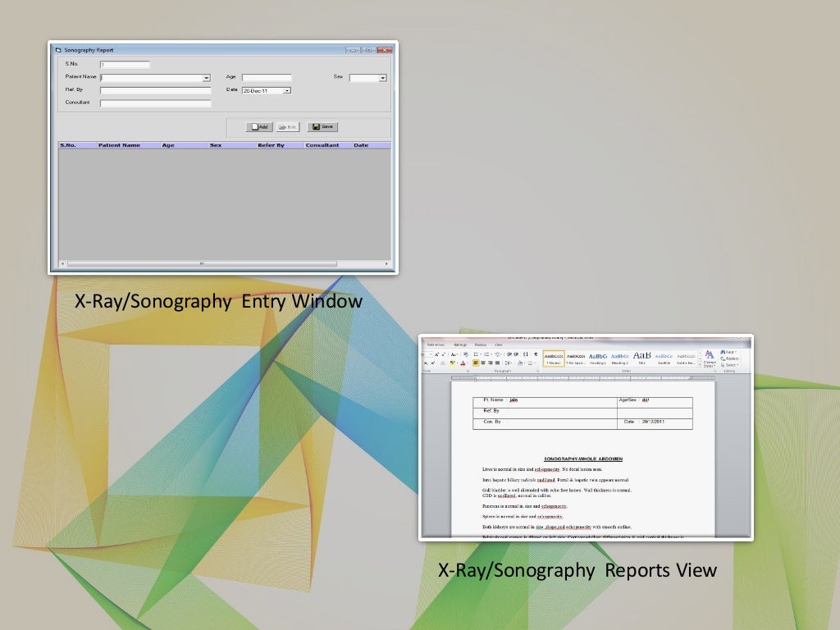Click the Consultant text field
Image resolution: width=840 pixels, height=630 pixels.
pos(155,103)
